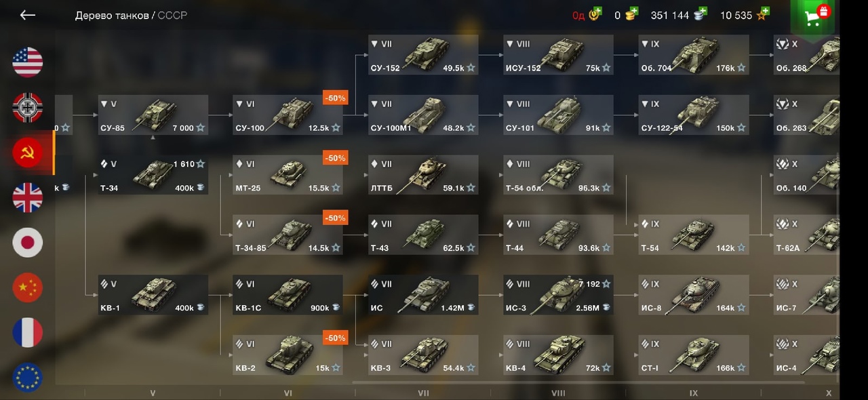Viewport: 868px width, 400px height.
Task: Select the European nation flag
Action: point(28,378)
